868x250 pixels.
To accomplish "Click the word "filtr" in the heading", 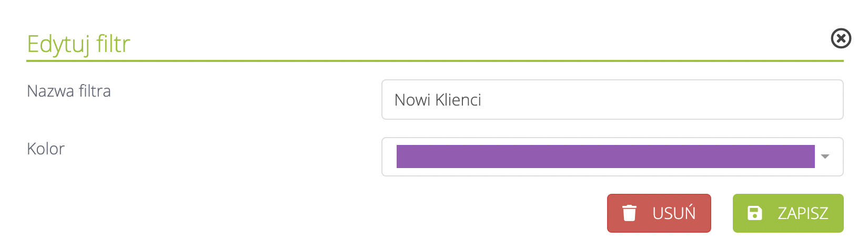I will point(113,44).
